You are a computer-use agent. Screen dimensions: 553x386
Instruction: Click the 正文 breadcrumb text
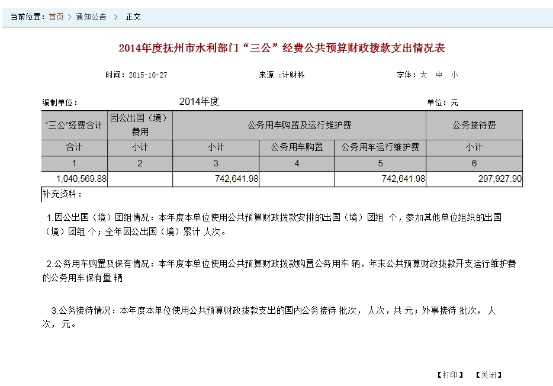click(133, 17)
